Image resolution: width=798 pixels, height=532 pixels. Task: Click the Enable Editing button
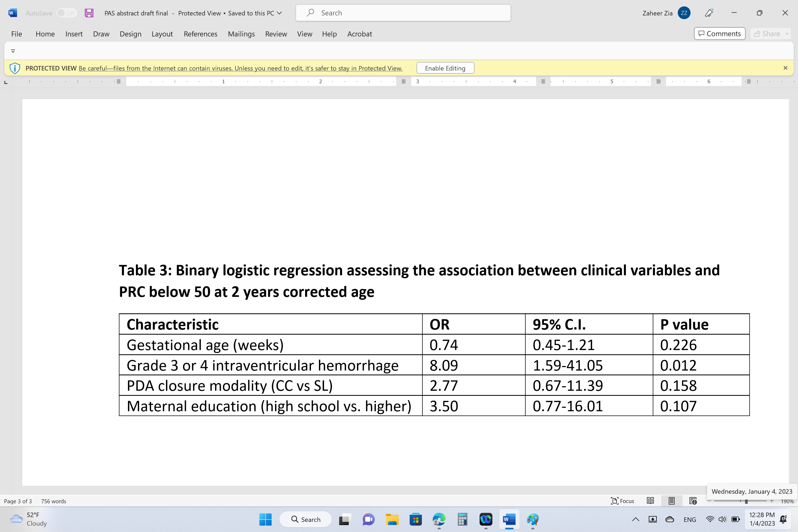coord(445,68)
